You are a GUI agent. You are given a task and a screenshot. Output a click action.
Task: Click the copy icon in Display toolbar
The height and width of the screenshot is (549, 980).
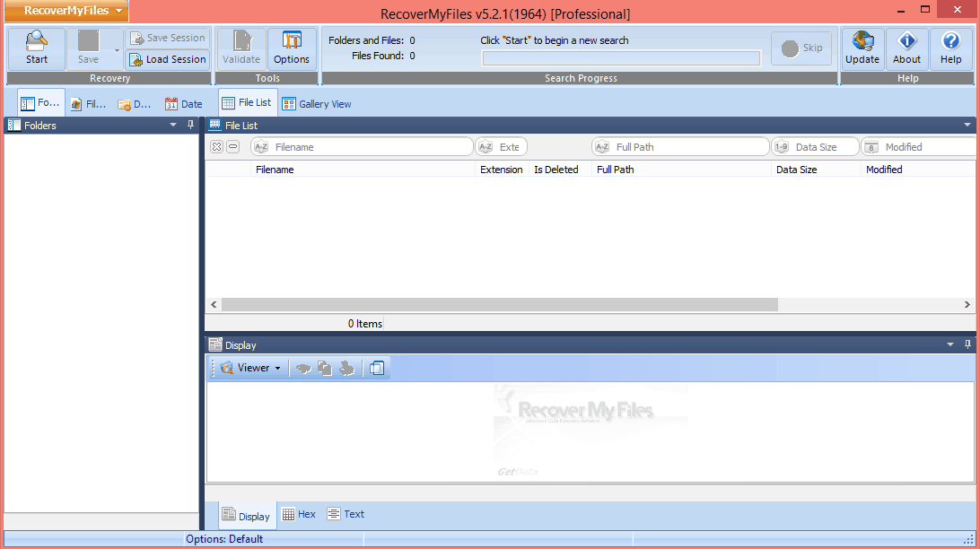(324, 369)
